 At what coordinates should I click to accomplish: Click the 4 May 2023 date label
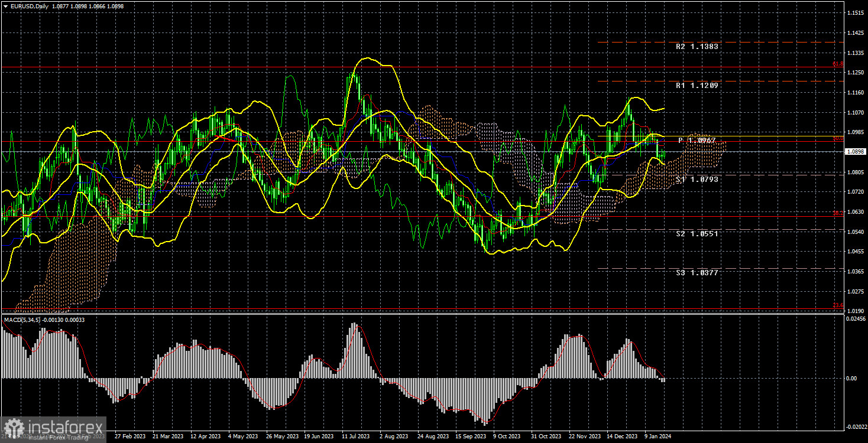(x=243, y=437)
